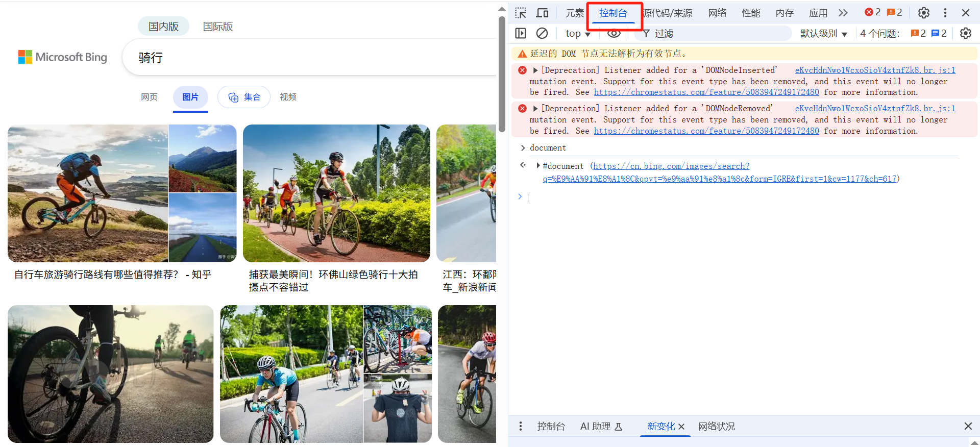Screen dimensions: 980x447
Task: Open the blurred bicycle wheel road thumbnail
Action: 111,374
